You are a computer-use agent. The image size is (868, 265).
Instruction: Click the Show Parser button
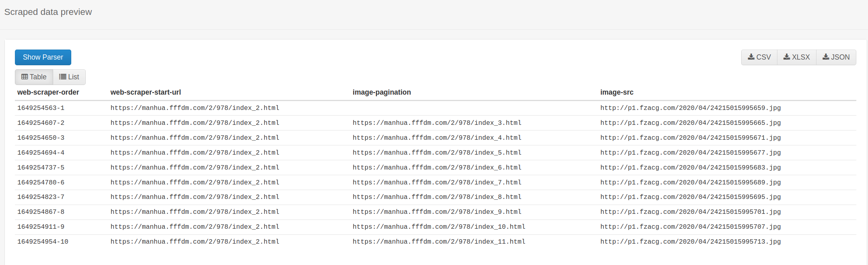pos(43,57)
